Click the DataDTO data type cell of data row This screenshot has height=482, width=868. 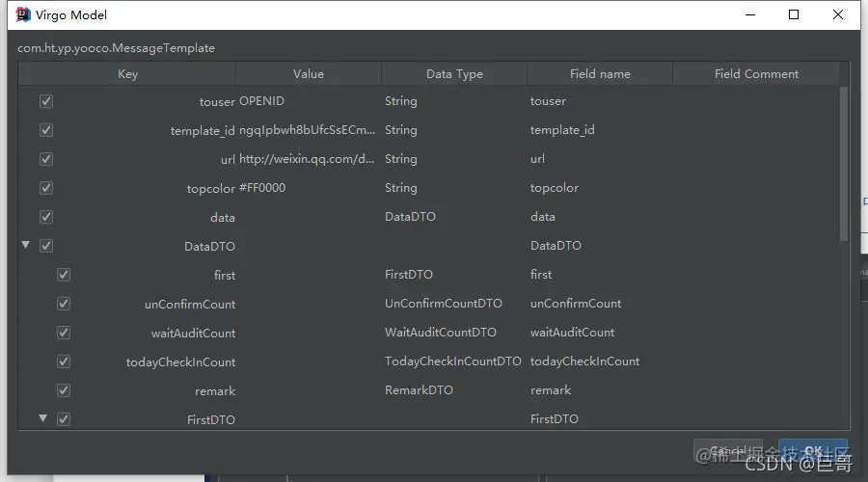pos(410,217)
